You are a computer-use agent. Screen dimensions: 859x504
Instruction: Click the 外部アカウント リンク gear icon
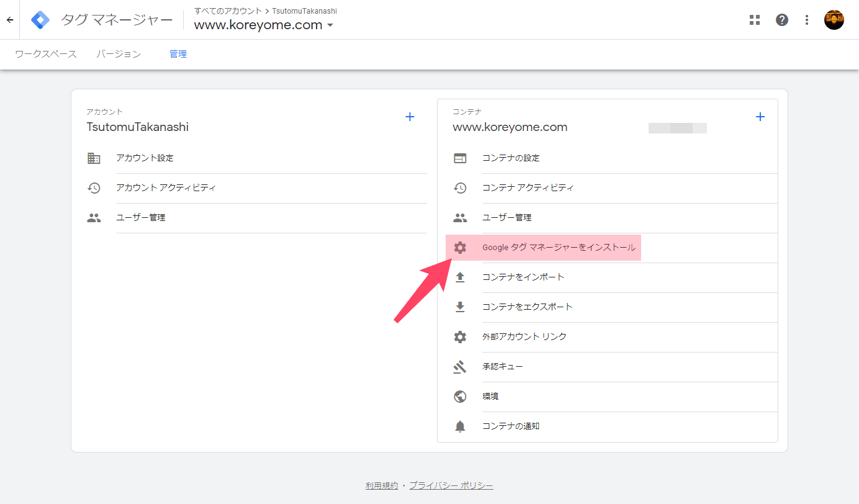[x=460, y=337]
